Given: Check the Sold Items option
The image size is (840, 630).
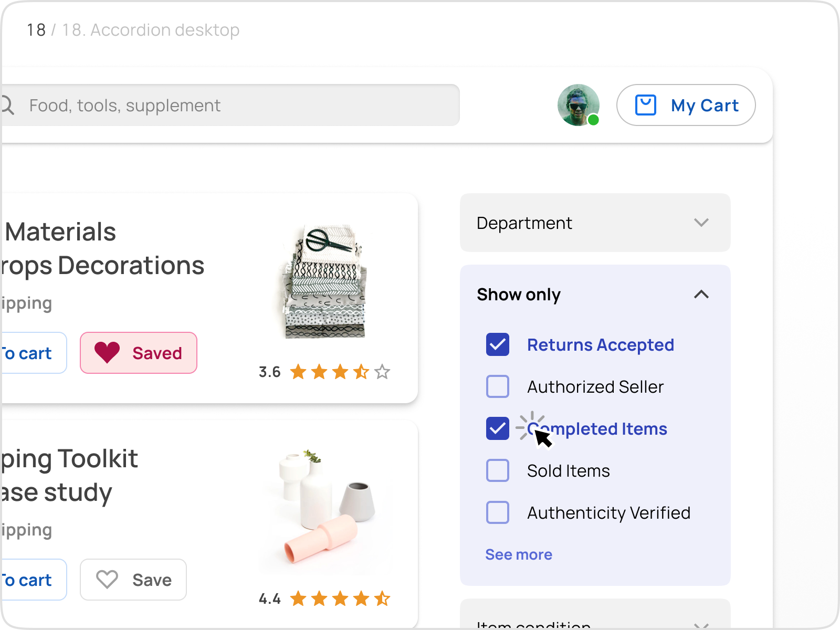Looking at the screenshot, I should pyautogui.click(x=497, y=471).
